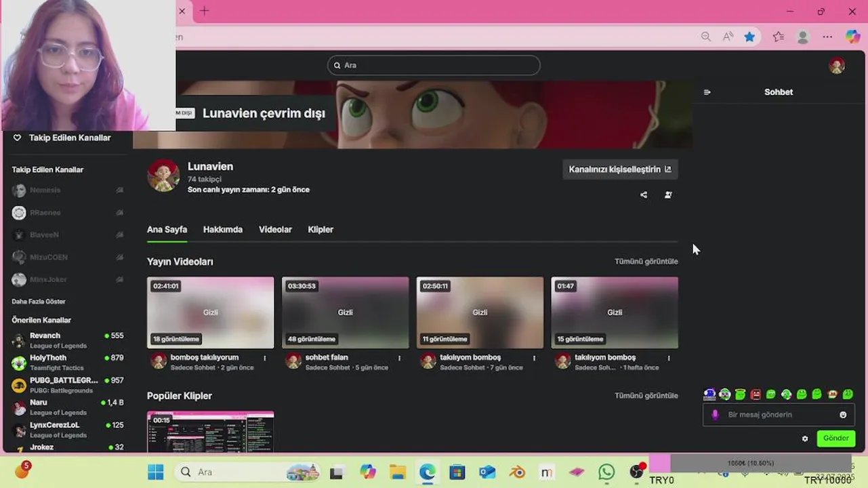This screenshot has height=488, width=868.
Task: Open Blender from the taskbar
Action: click(517, 472)
